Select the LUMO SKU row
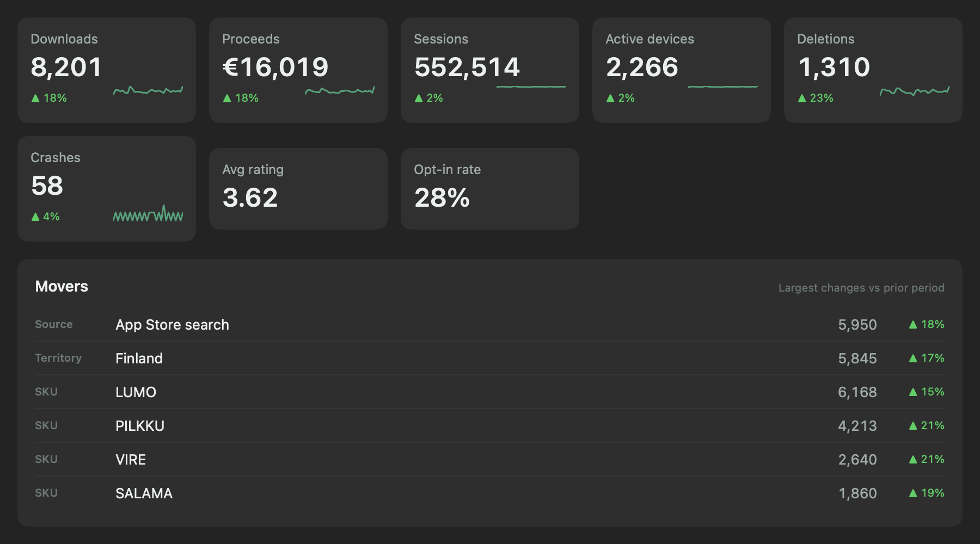The width and height of the screenshot is (980, 544). (490, 392)
